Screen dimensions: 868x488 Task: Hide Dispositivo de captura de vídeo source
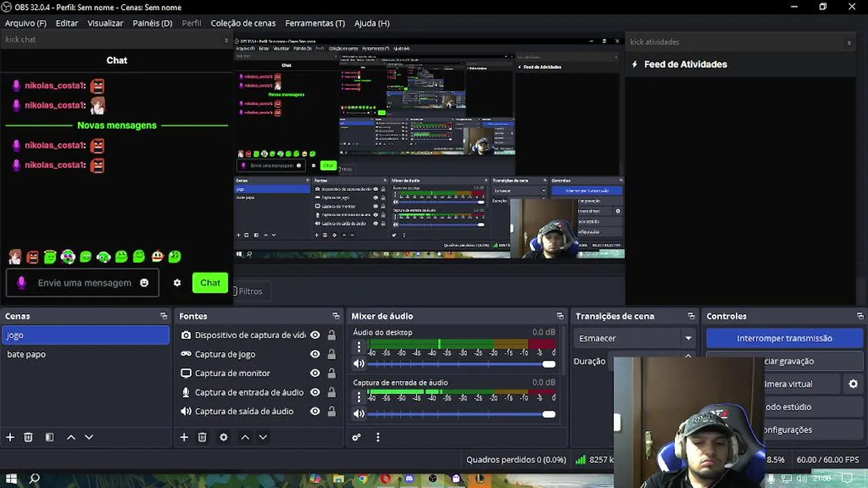(315, 335)
